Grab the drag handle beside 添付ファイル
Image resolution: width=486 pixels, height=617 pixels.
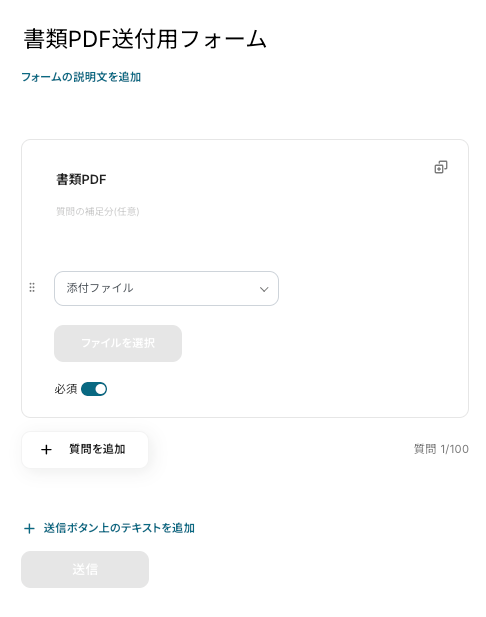[32, 288]
